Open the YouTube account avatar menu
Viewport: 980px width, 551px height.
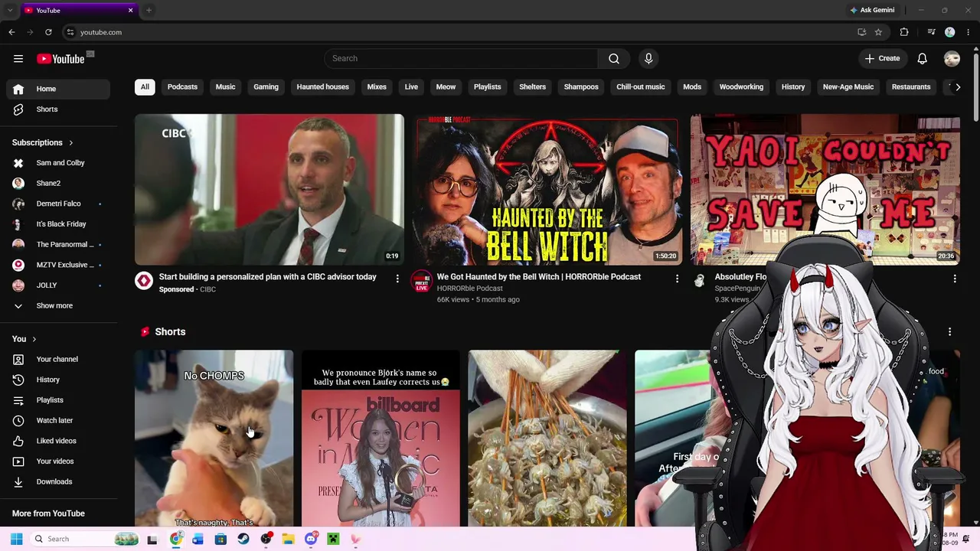[x=952, y=59]
